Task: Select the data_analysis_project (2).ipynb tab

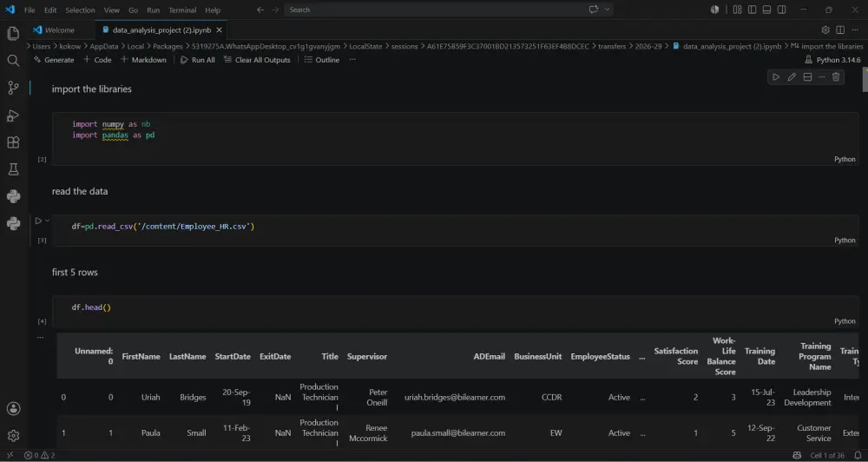Action: click(x=161, y=30)
